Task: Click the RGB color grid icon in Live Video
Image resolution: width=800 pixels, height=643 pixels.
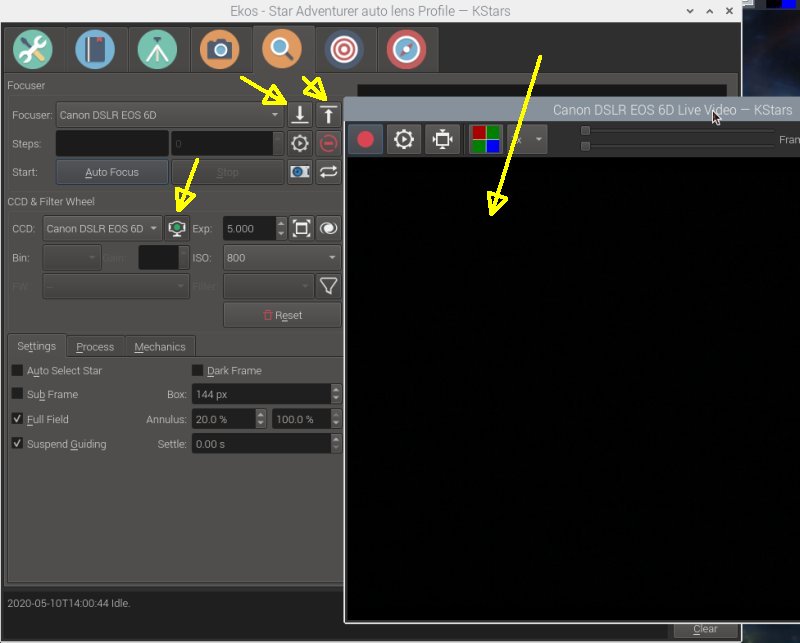Action: coord(486,139)
